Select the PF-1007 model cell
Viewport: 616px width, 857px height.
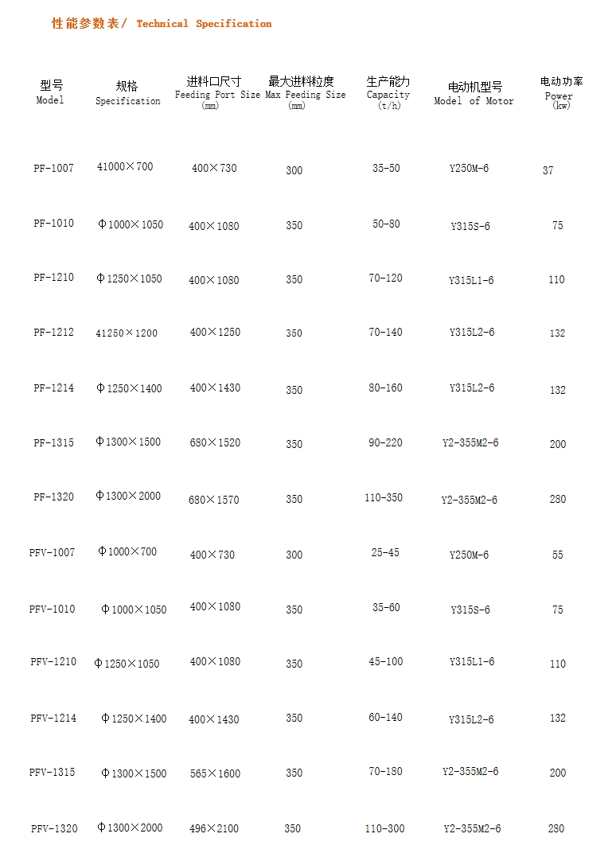click(x=53, y=169)
